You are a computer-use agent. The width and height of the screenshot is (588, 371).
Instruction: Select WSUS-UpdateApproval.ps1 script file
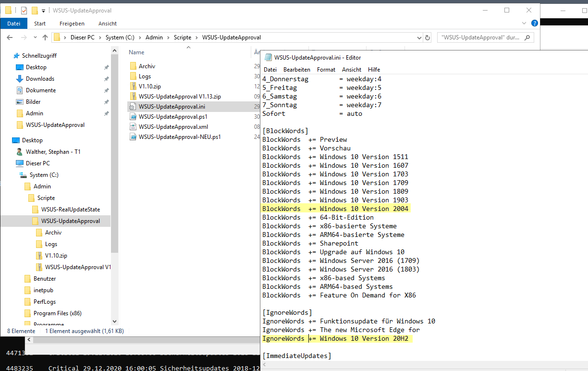click(x=173, y=117)
